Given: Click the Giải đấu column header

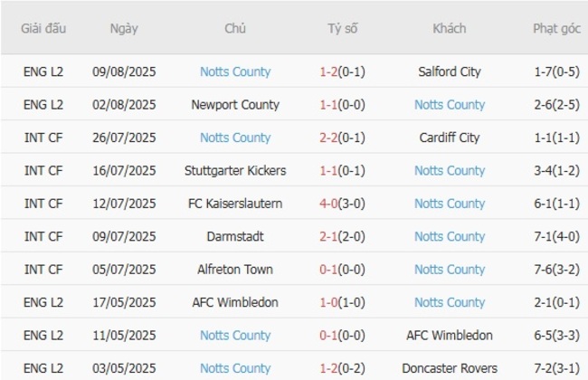Looking at the screenshot, I should click(x=43, y=28).
